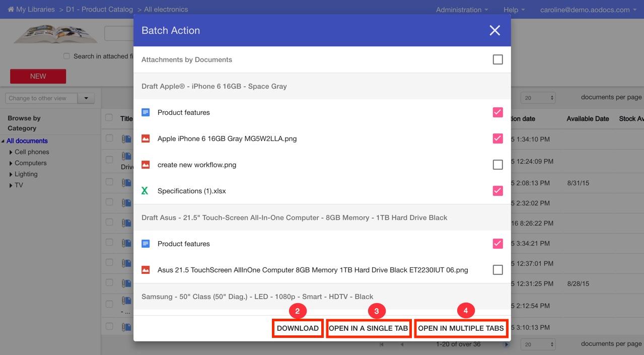This screenshot has width=644, height=355.
Task: Click OPEN IN A SINGLE TAB
Action: click(369, 328)
